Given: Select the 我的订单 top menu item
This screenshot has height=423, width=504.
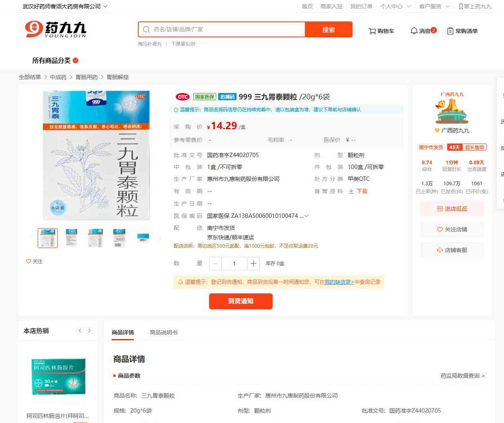Looking at the screenshot, I should click(x=361, y=6).
